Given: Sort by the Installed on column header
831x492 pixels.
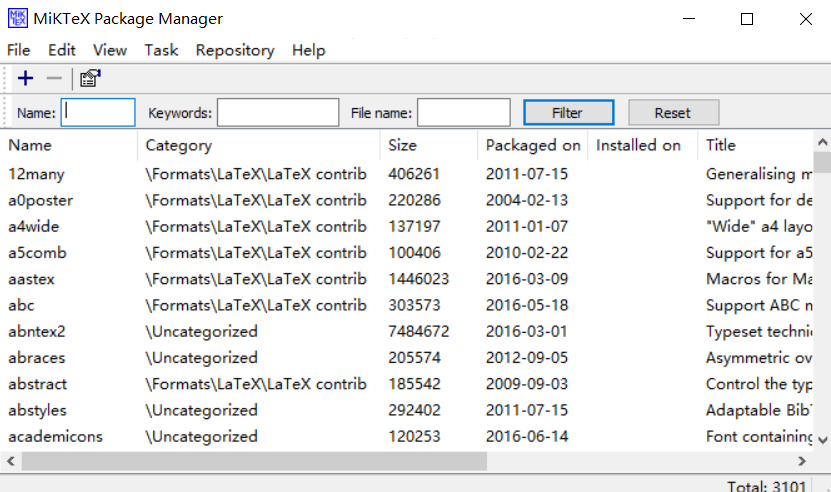Looking at the screenshot, I should pyautogui.click(x=643, y=145).
